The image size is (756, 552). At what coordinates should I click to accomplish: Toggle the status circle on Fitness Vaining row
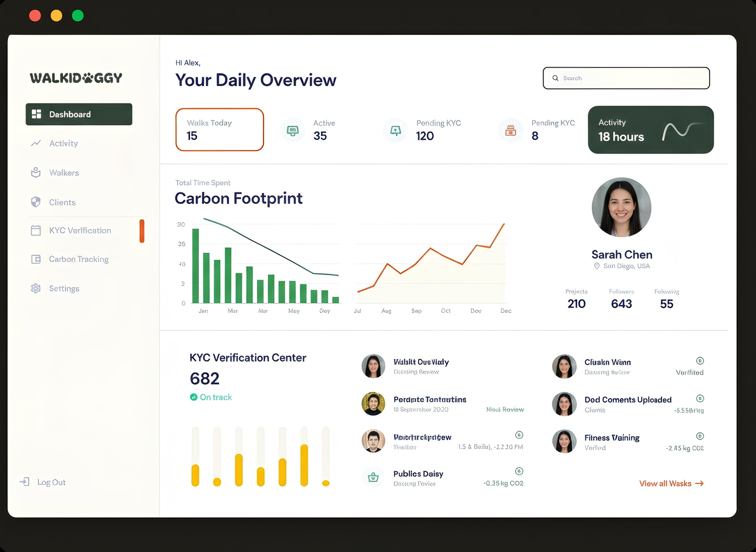700,436
